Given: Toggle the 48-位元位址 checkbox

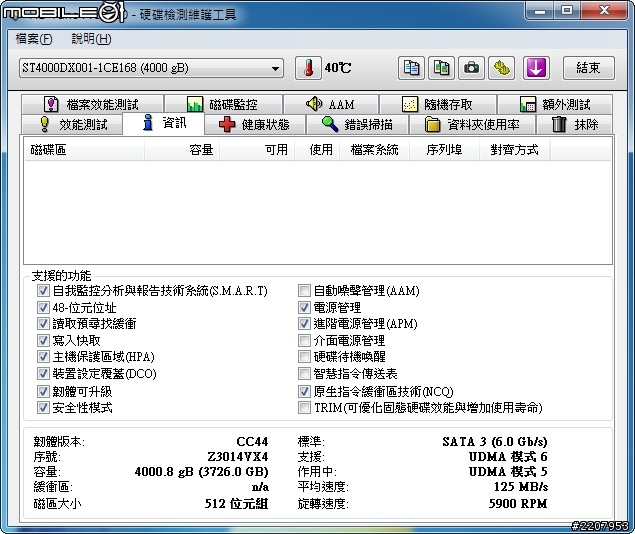Looking at the screenshot, I should click(x=43, y=307).
